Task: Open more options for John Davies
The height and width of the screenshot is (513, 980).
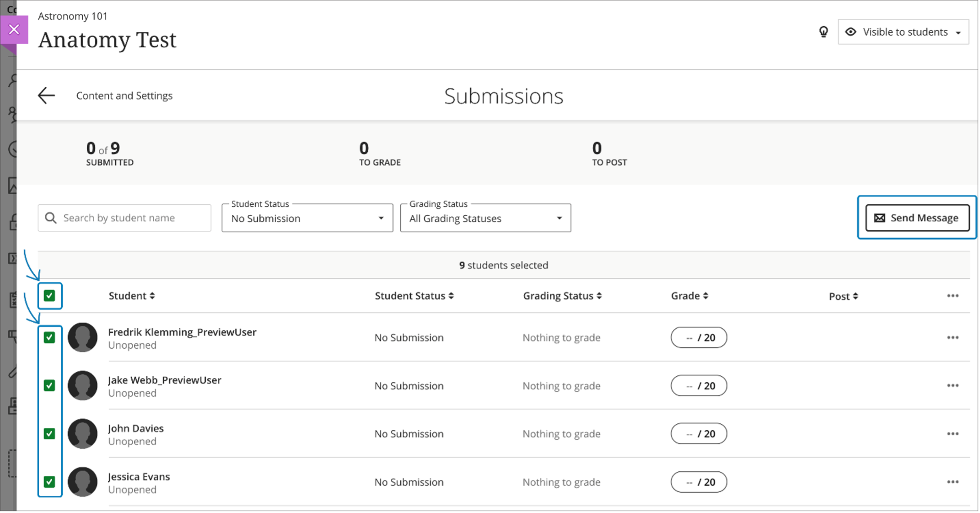Action: click(952, 434)
